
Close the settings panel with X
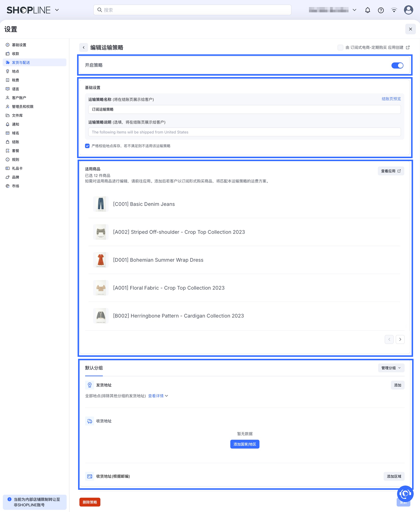[410, 29]
